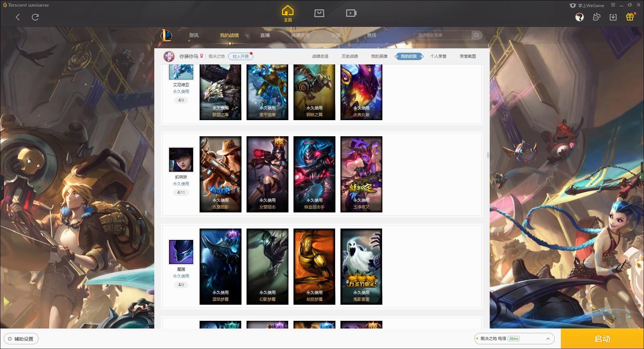Switch to 荣誉截图 sub-tab

[x=468, y=56]
